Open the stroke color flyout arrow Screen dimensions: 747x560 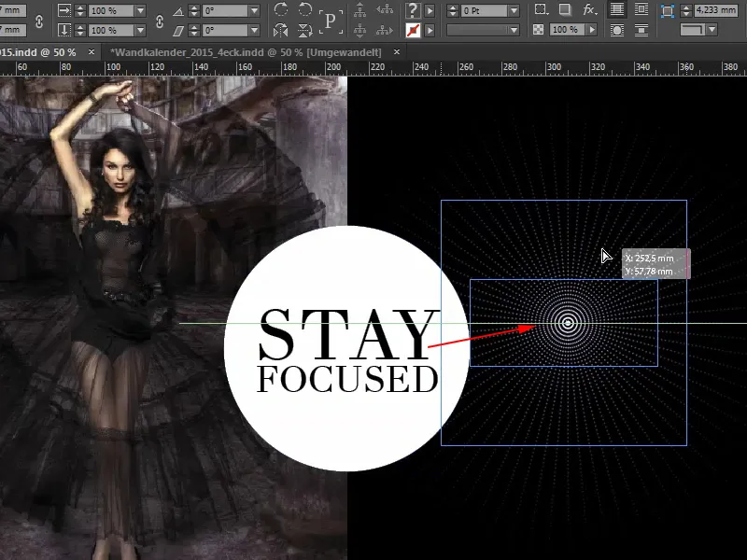(430, 31)
